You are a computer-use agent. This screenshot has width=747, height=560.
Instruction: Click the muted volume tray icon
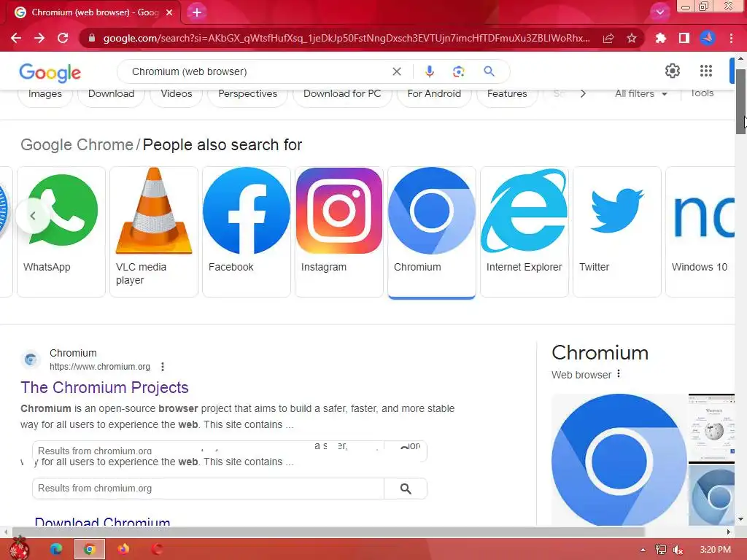[x=678, y=550]
